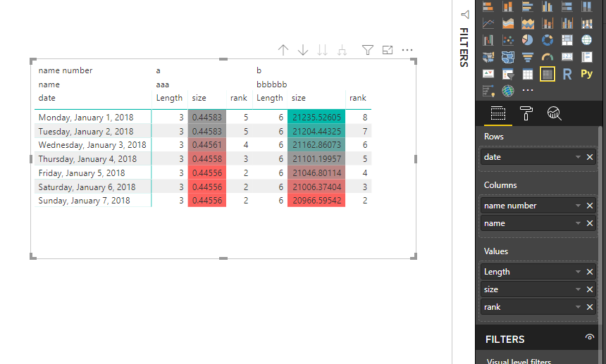Switch to the Analytics tab
This screenshot has width=606, height=364.
(x=555, y=113)
